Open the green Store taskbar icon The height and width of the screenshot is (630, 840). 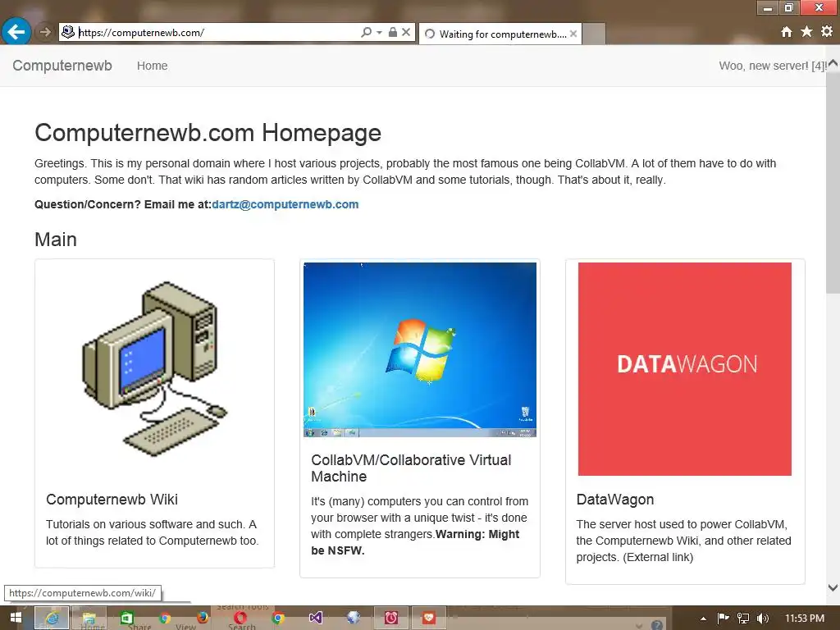click(x=126, y=618)
